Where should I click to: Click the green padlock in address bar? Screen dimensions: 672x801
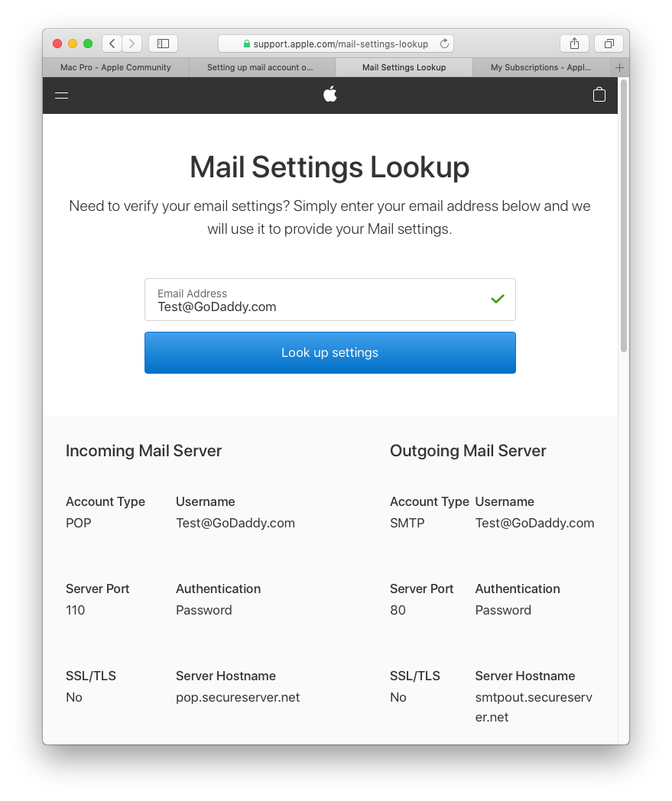247,44
